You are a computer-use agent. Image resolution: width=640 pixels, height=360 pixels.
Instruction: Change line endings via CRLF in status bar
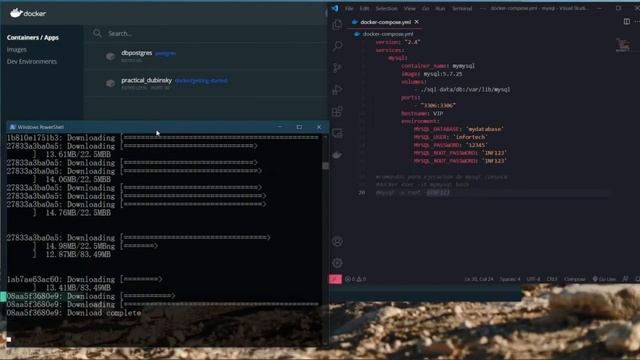click(x=552, y=279)
